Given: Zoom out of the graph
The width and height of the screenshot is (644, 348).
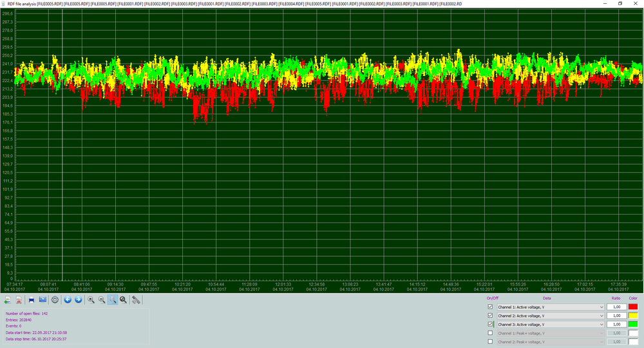Looking at the screenshot, I should 102,300.
